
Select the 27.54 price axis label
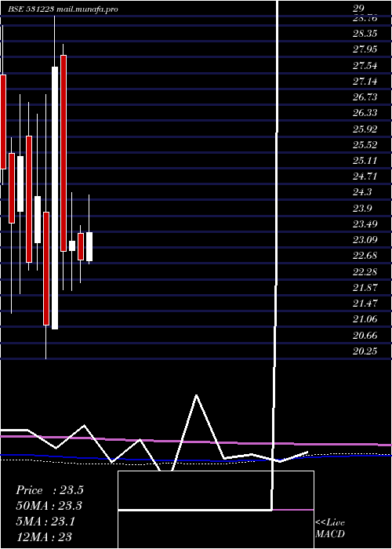click(x=365, y=65)
